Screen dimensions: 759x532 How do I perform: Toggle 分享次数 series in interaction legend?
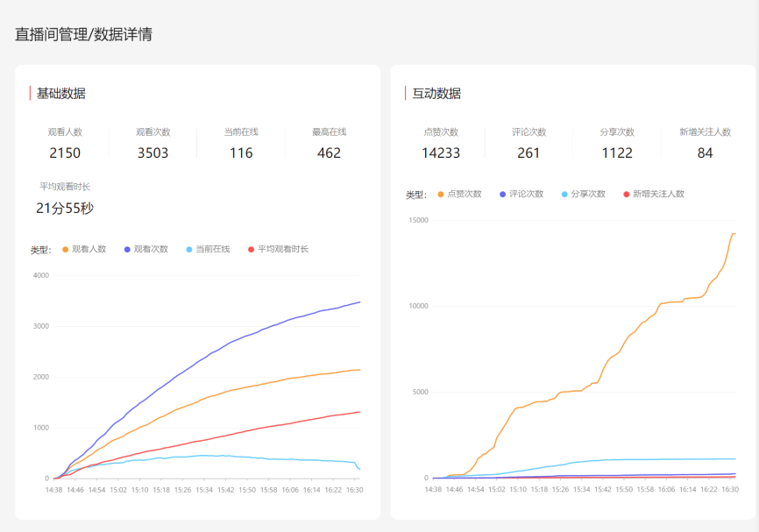[584, 194]
